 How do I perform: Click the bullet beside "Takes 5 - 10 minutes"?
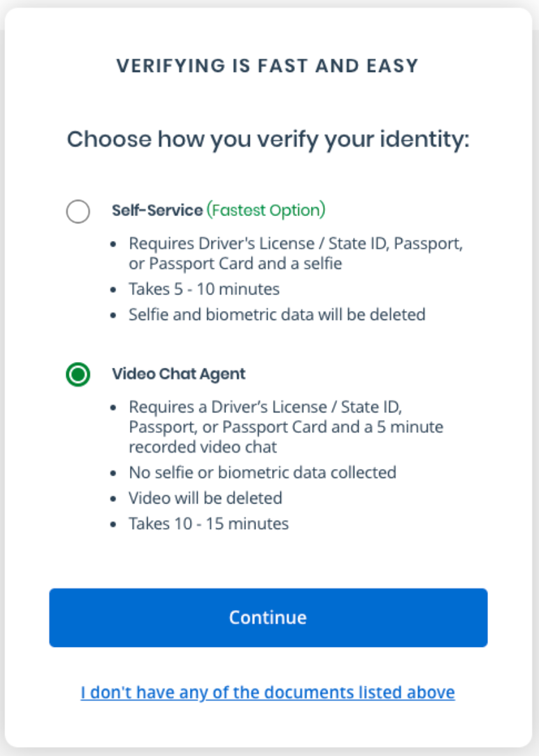(113, 289)
